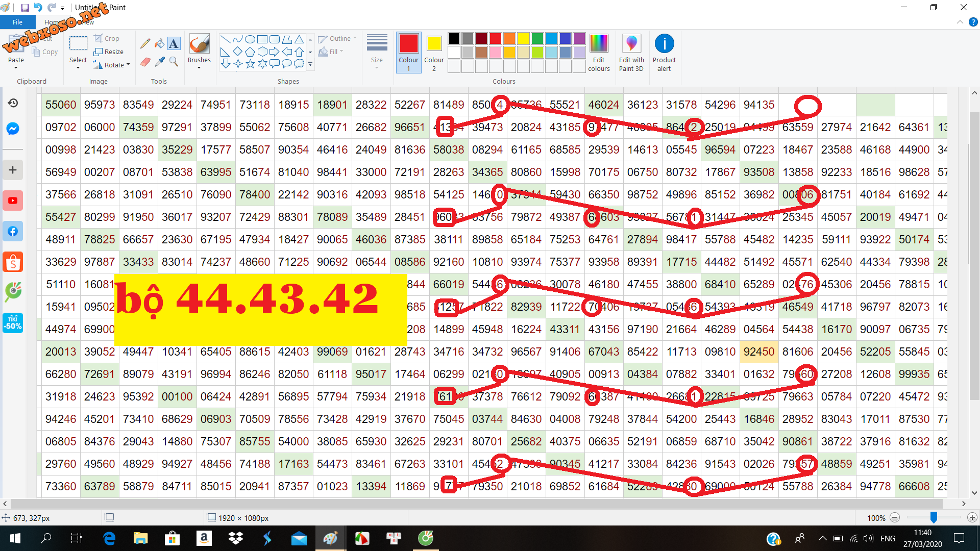
Task: Open the File menu
Action: point(17,22)
